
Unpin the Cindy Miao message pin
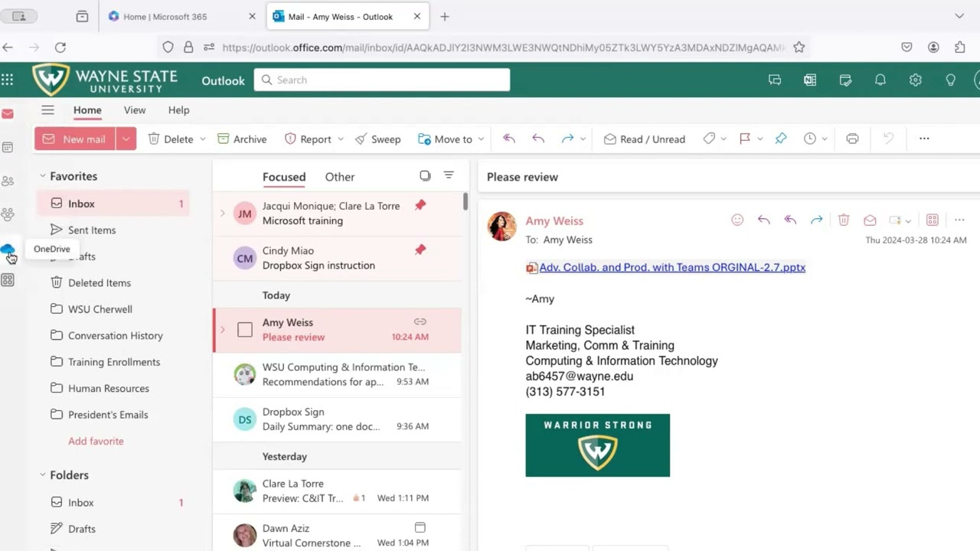pyautogui.click(x=420, y=249)
